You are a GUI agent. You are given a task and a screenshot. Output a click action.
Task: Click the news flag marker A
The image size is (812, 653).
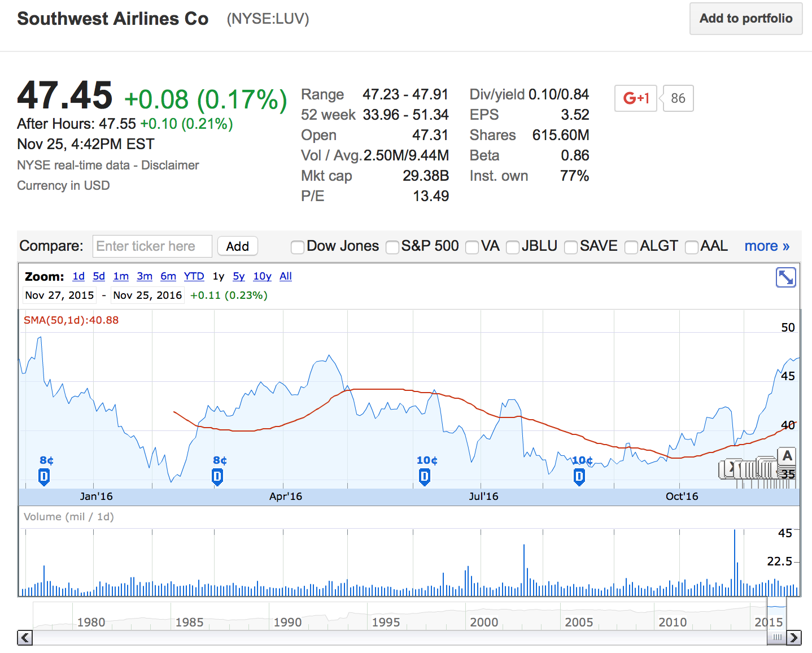tap(787, 456)
